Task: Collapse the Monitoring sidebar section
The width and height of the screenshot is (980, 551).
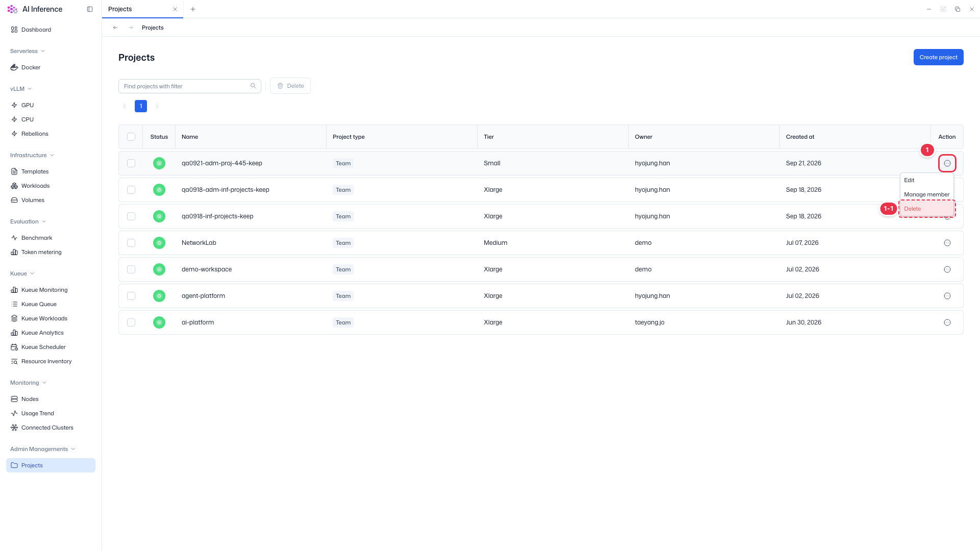Action: pos(29,383)
